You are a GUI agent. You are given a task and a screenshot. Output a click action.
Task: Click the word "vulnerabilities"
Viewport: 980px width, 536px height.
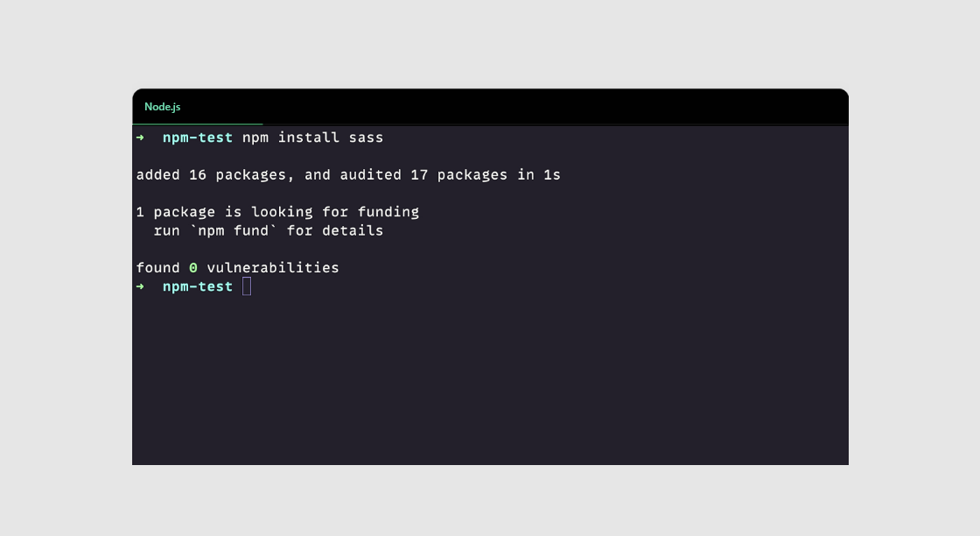273,268
